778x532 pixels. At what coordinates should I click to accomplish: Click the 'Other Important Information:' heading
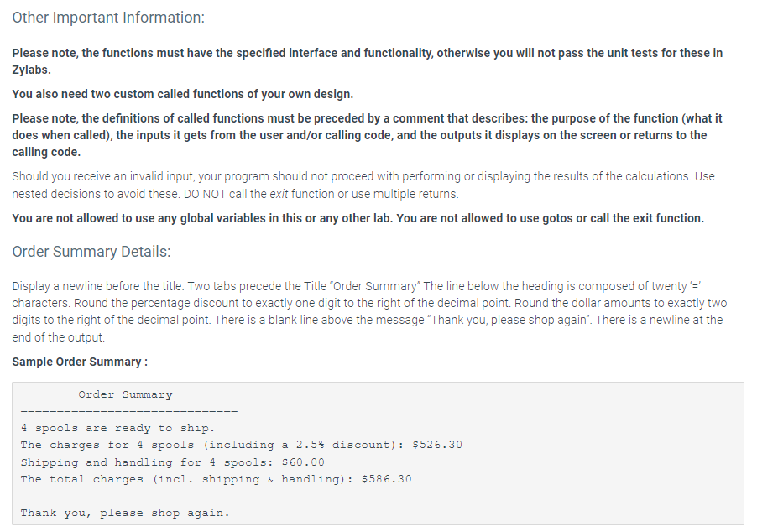tap(108, 18)
